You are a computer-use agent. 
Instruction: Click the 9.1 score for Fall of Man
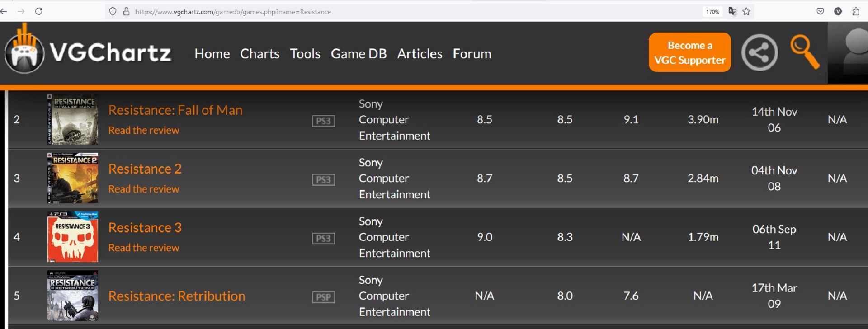(x=631, y=119)
